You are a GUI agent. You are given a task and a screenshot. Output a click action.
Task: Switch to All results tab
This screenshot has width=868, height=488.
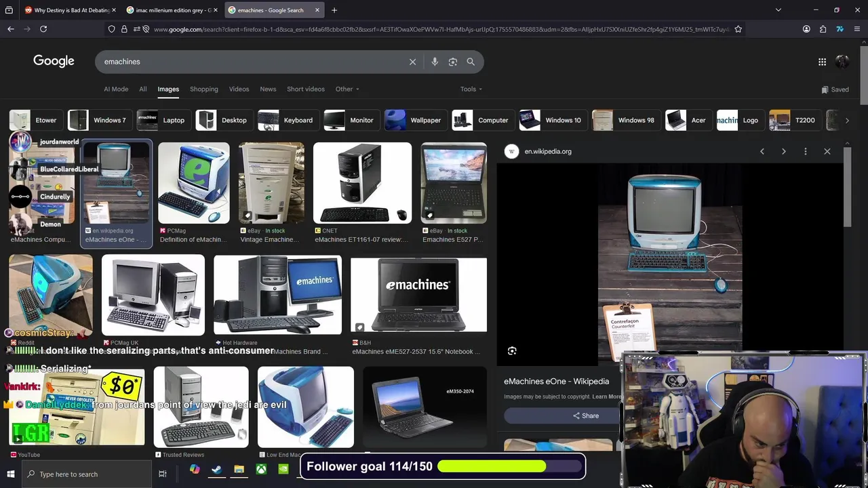tap(143, 89)
